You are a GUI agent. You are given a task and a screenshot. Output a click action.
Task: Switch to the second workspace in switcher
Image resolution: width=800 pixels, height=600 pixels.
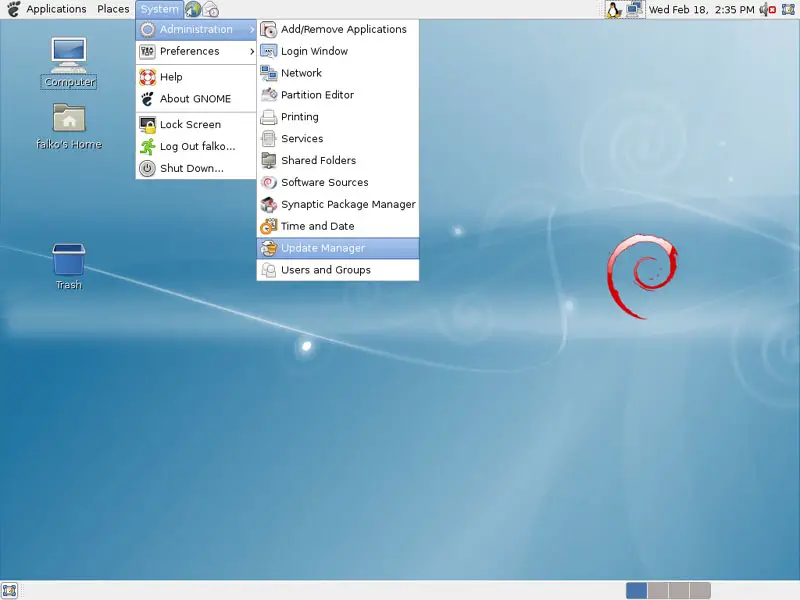(658, 590)
